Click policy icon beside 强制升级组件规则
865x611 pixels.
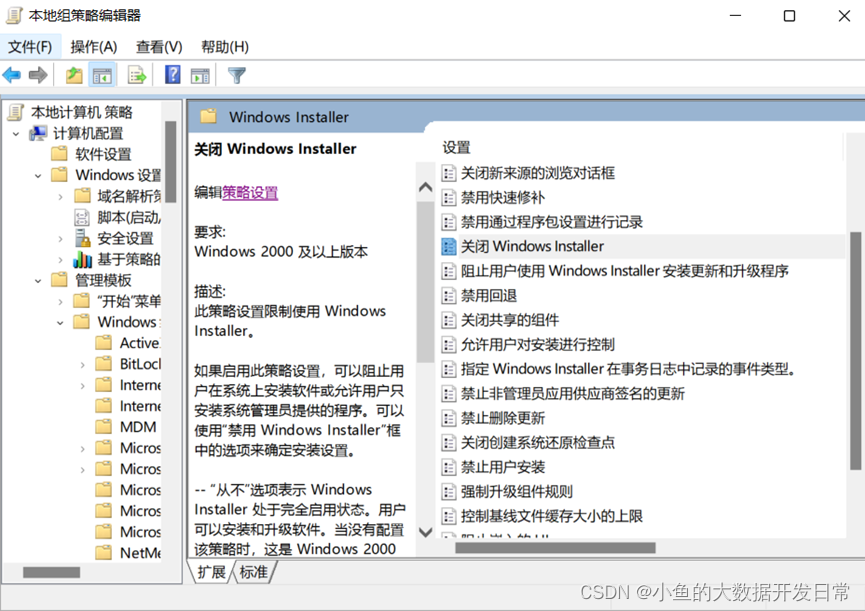pyautogui.click(x=449, y=491)
